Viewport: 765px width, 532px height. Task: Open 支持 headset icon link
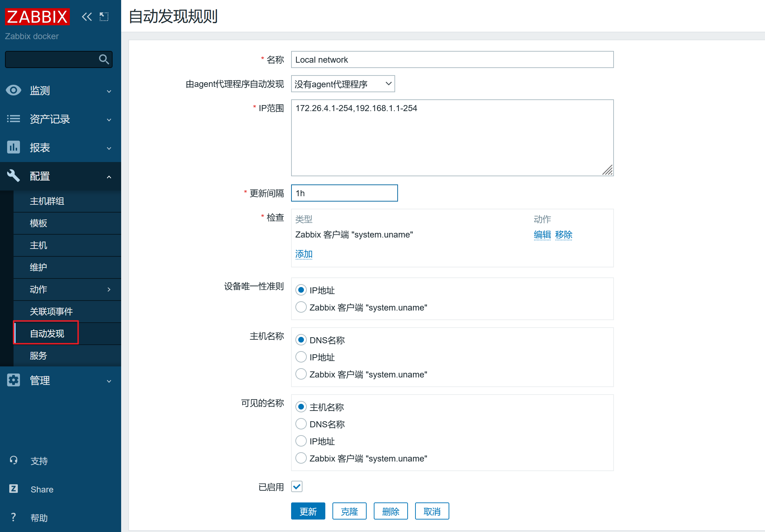[14, 460]
